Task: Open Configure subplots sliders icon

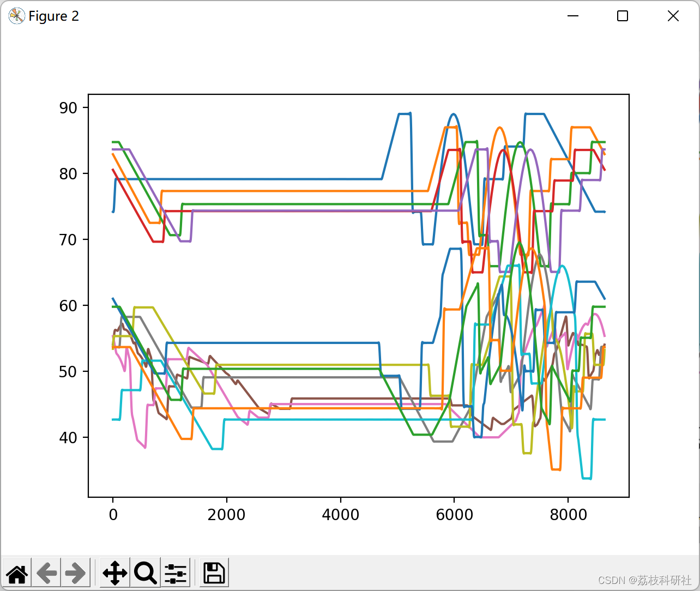Action: tap(175, 573)
